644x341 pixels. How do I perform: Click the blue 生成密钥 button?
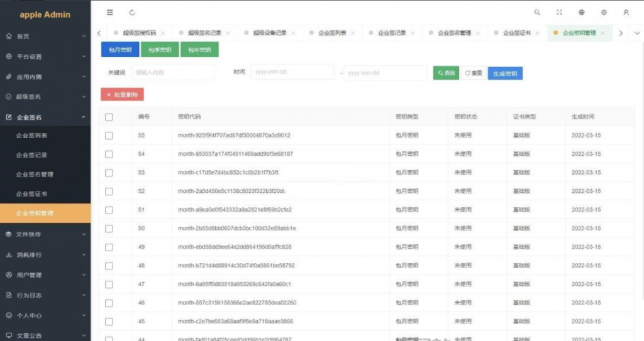505,73
